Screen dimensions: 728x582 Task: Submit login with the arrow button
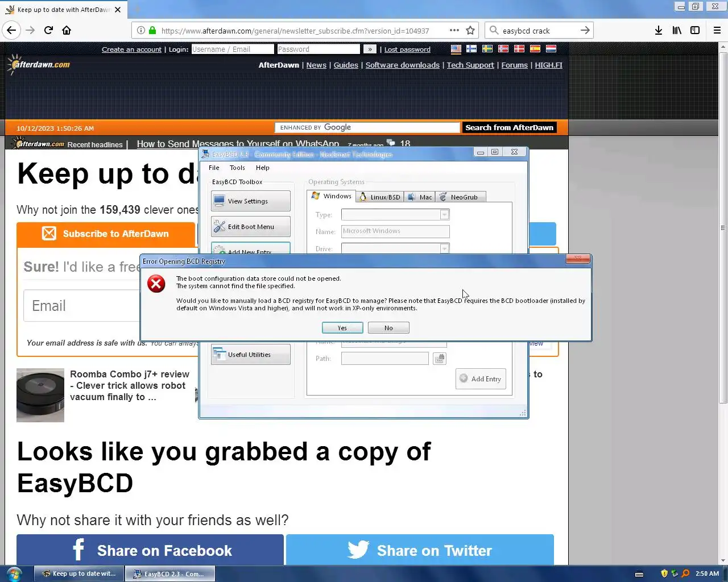click(x=370, y=49)
